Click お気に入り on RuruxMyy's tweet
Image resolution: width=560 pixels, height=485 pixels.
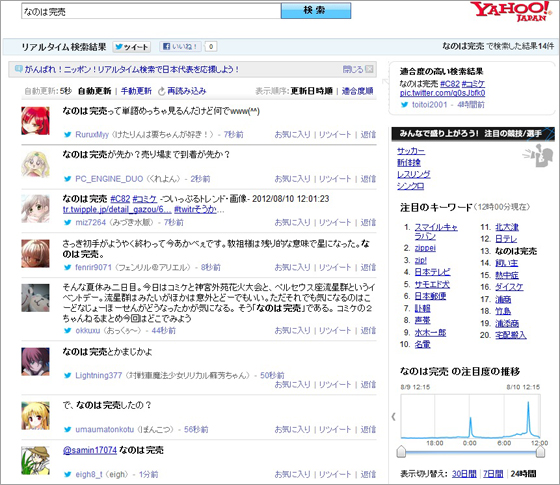292,135
